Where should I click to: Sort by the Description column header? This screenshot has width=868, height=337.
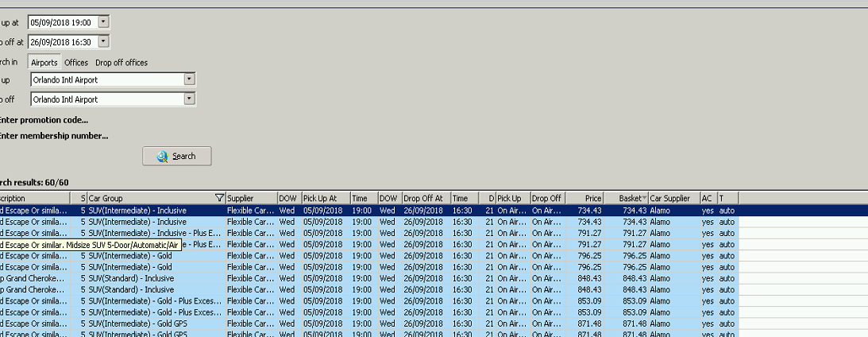click(35, 198)
